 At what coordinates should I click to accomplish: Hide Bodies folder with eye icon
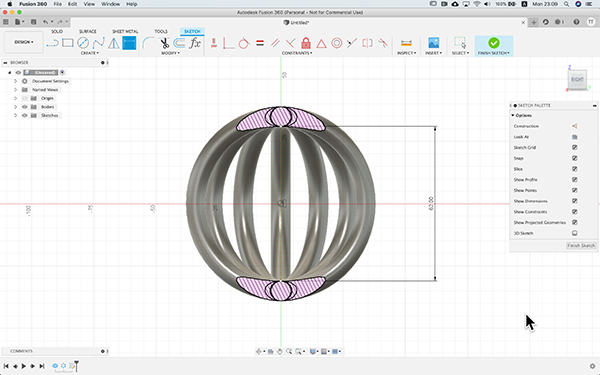25,107
